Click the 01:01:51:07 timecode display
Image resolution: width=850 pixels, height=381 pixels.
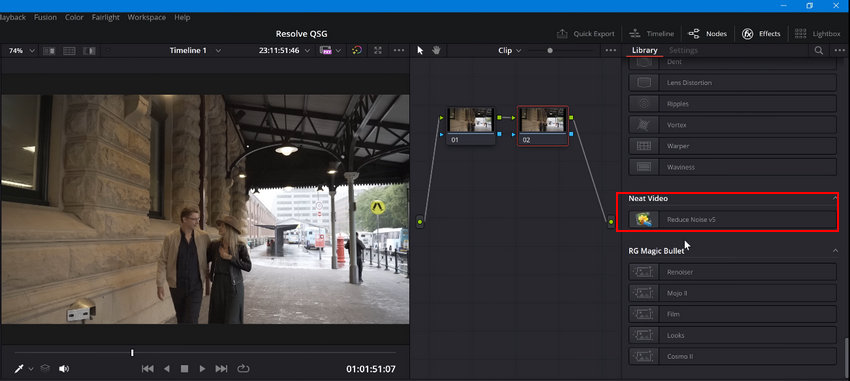(x=371, y=369)
